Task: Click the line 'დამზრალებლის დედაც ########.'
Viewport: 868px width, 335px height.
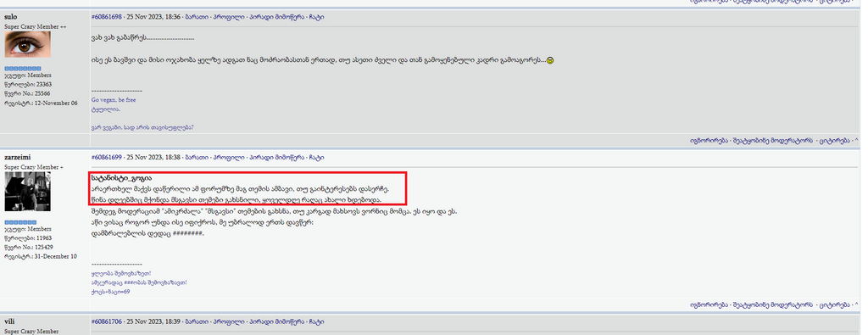Action: coord(147,234)
